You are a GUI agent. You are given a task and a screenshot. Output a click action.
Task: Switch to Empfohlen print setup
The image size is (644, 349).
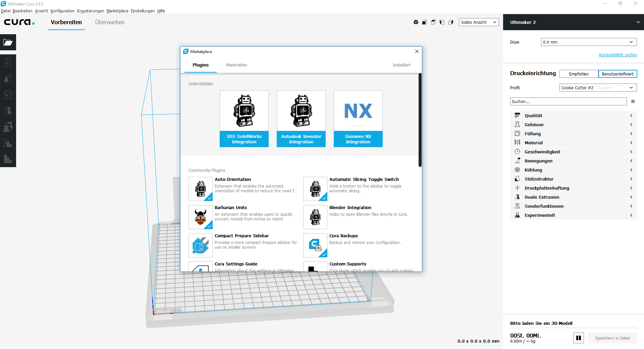579,73
